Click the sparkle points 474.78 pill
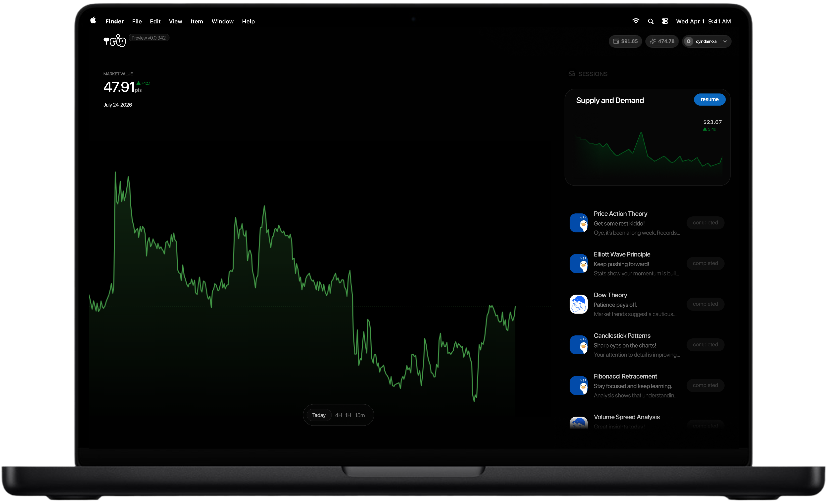The image size is (827, 504). 662,41
